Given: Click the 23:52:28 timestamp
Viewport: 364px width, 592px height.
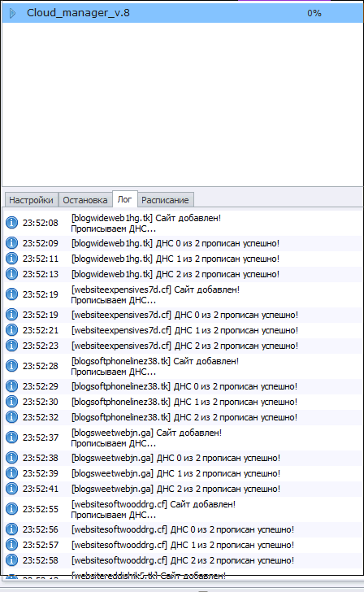Looking at the screenshot, I should 41,366.
